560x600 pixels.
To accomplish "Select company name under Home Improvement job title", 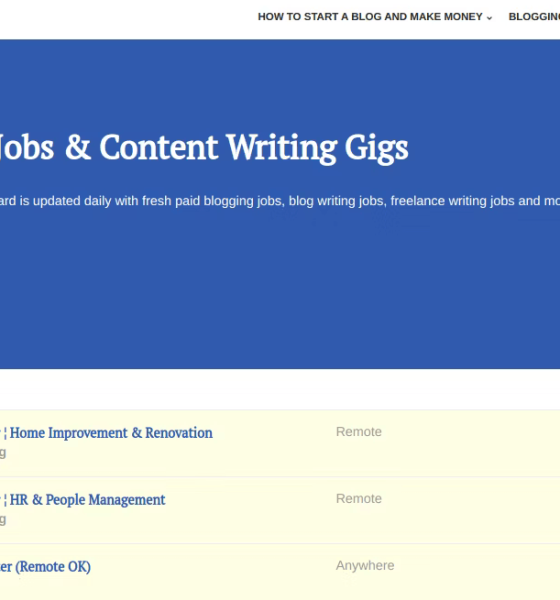I will 3,453.
